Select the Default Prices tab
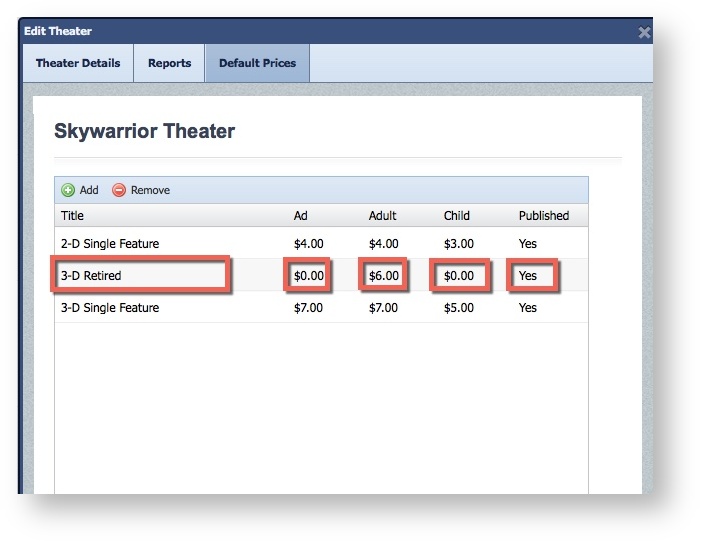The height and width of the screenshot is (542, 701). pos(257,63)
